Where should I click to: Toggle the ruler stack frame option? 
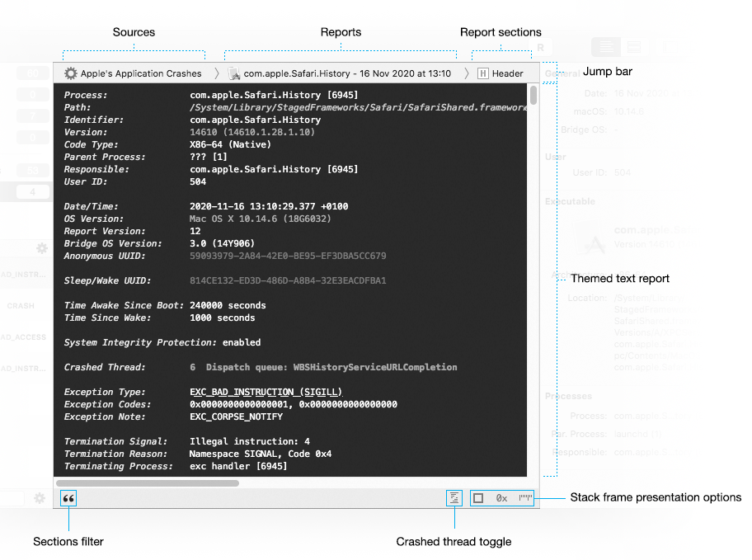click(525, 497)
